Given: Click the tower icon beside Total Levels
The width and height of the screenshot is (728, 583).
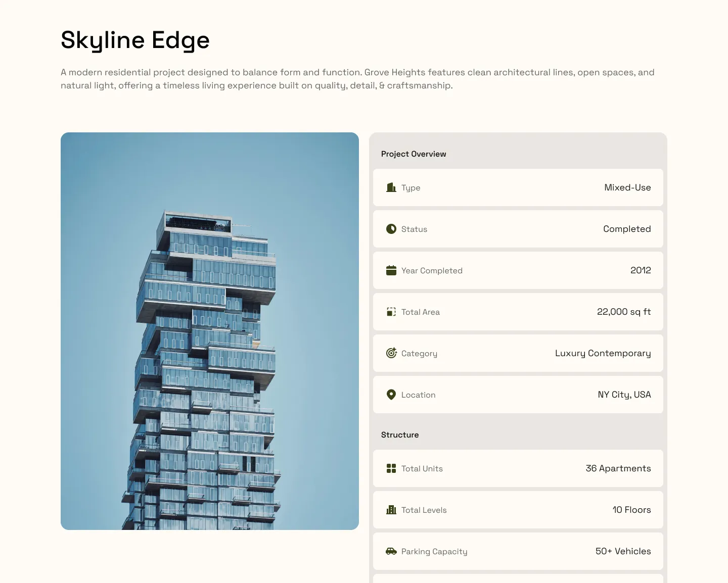Looking at the screenshot, I should (x=391, y=510).
